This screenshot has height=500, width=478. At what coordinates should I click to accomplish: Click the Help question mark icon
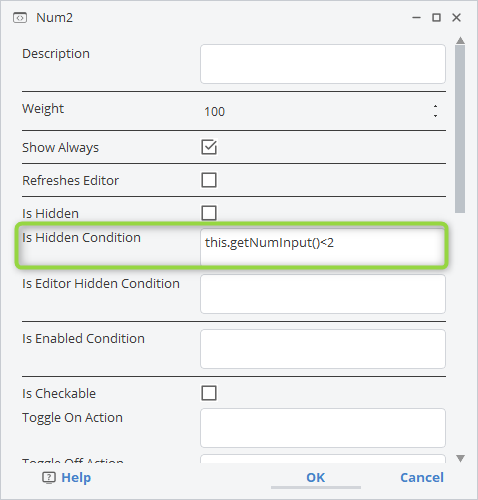pyautogui.click(x=49, y=478)
